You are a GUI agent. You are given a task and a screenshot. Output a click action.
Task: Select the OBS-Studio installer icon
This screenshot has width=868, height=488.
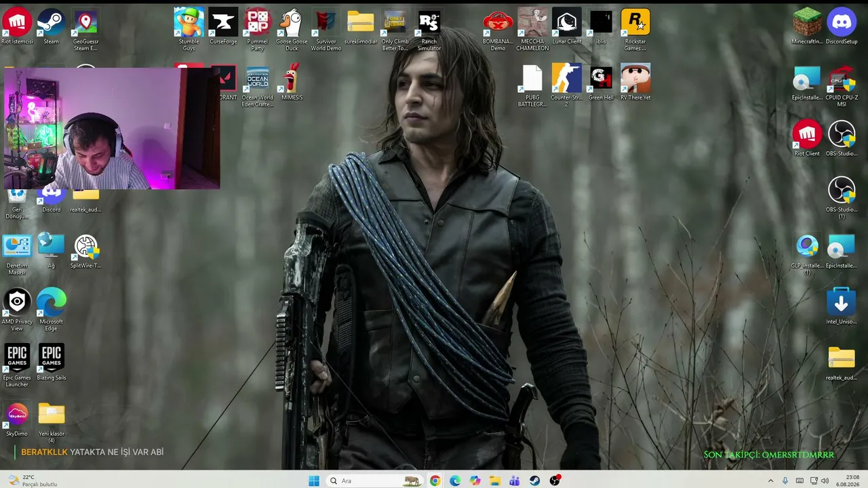coord(842,139)
